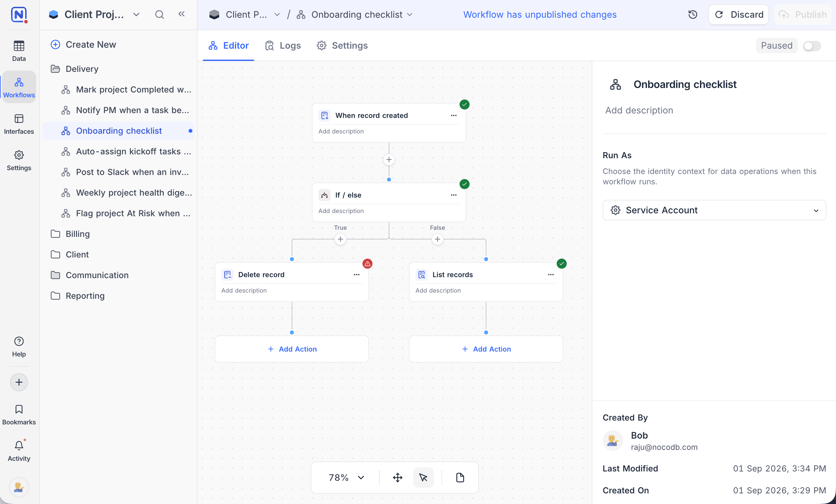Viewport: 836px width, 504px height.
Task: Open the Interfaces section in sidebar
Action: pyautogui.click(x=19, y=124)
